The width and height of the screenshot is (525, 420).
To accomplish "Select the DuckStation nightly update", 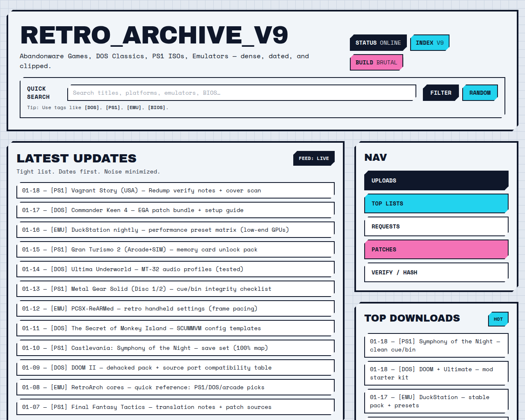I will coord(175,229).
